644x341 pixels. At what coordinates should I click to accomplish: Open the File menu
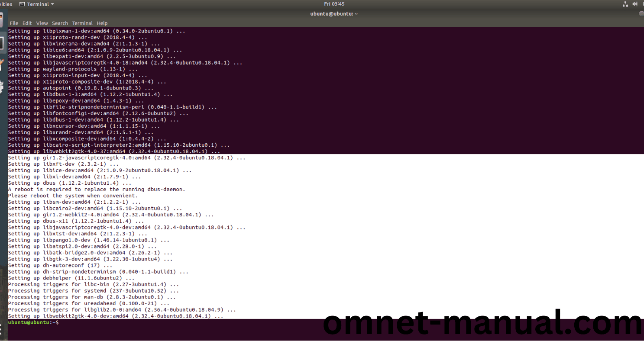tap(14, 23)
